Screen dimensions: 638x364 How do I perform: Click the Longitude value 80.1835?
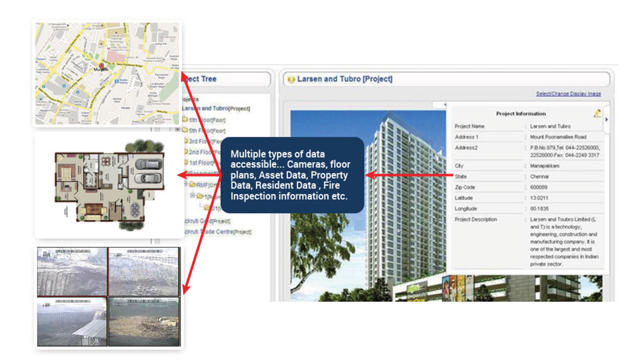coord(539,209)
